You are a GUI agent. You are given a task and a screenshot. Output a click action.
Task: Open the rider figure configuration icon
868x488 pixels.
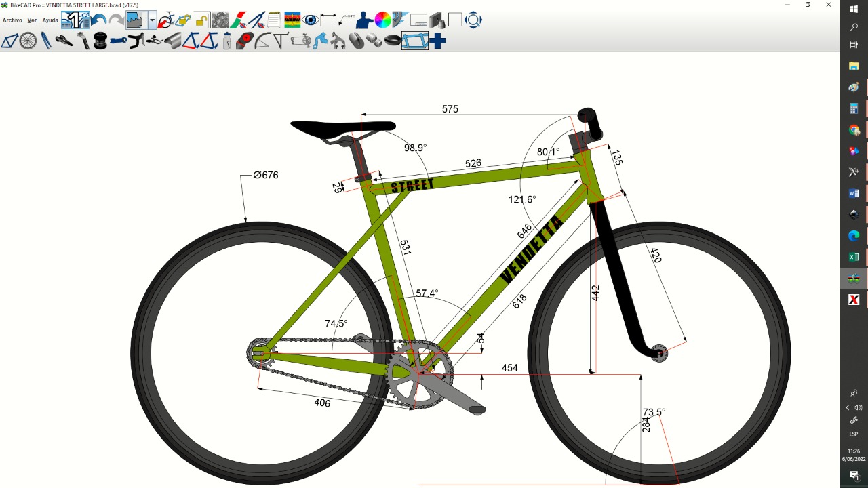362,19
